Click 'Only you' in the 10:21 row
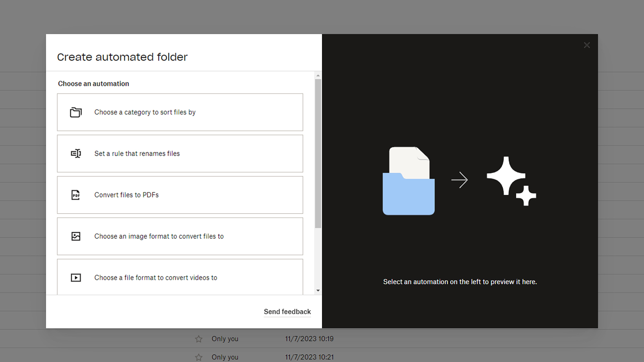The image size is (644, 362). (x=225, y=357)
